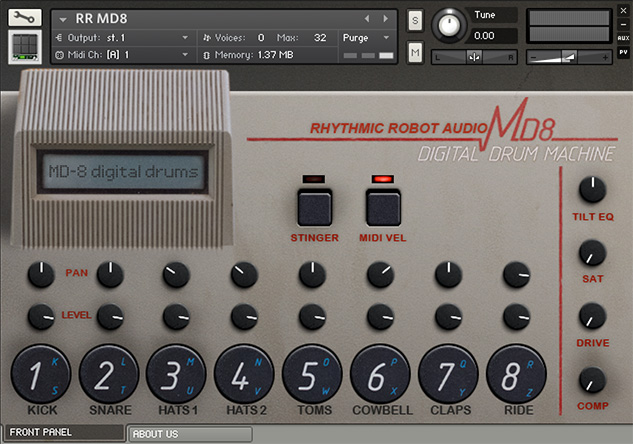Click the RIDE level knob

[x=516, y=316]
